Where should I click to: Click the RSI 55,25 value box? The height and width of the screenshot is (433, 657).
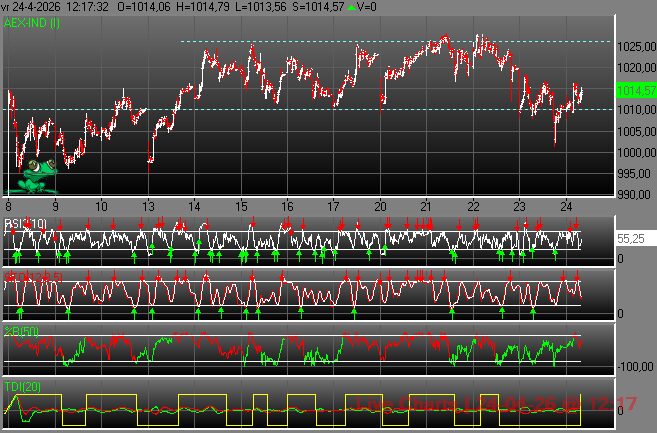[x=634, y=240]
